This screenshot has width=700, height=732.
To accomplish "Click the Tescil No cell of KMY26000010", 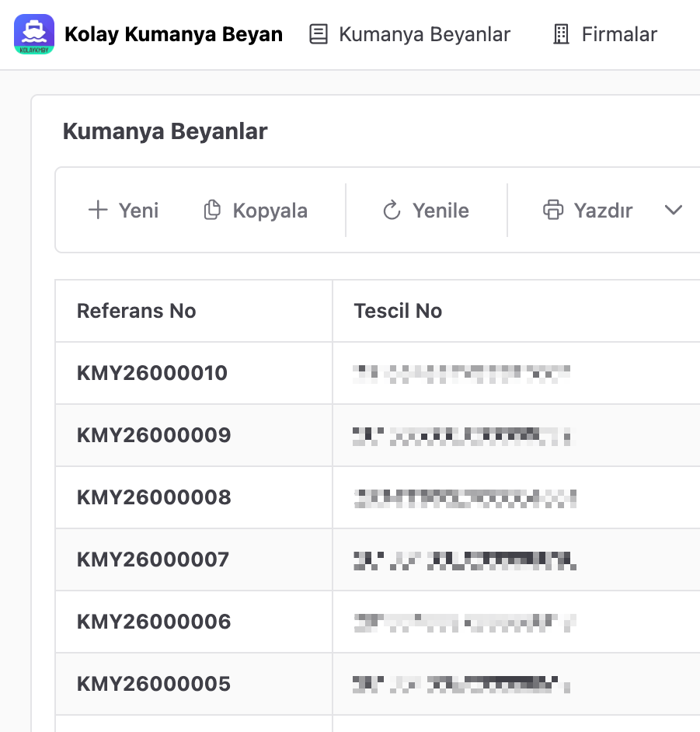I will [462, 374].
